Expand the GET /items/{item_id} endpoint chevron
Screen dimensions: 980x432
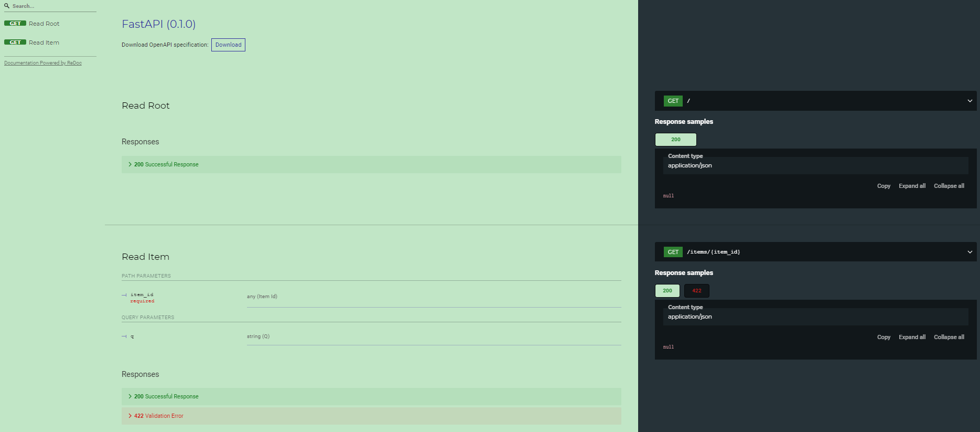pyautogui.click(x=970, y=252)
